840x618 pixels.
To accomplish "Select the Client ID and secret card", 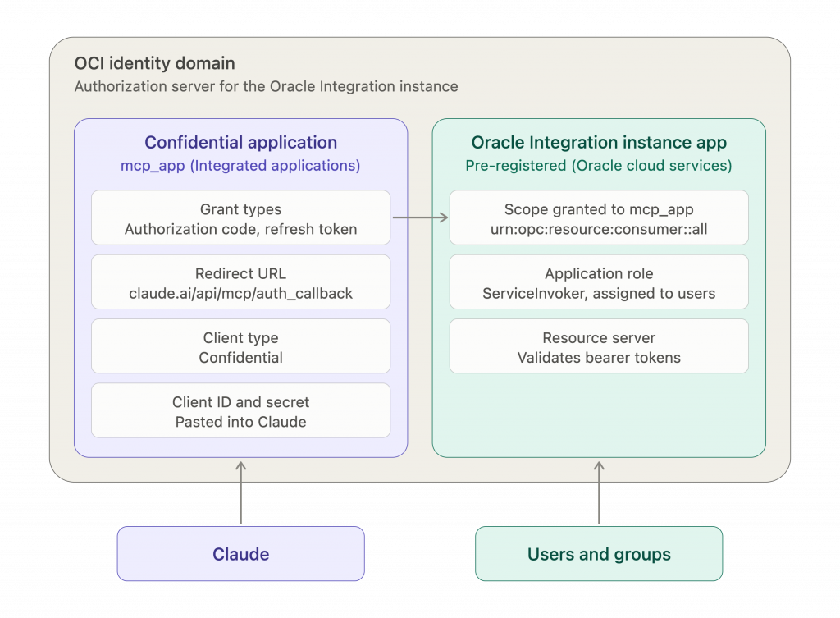I will tap(240, 411).
